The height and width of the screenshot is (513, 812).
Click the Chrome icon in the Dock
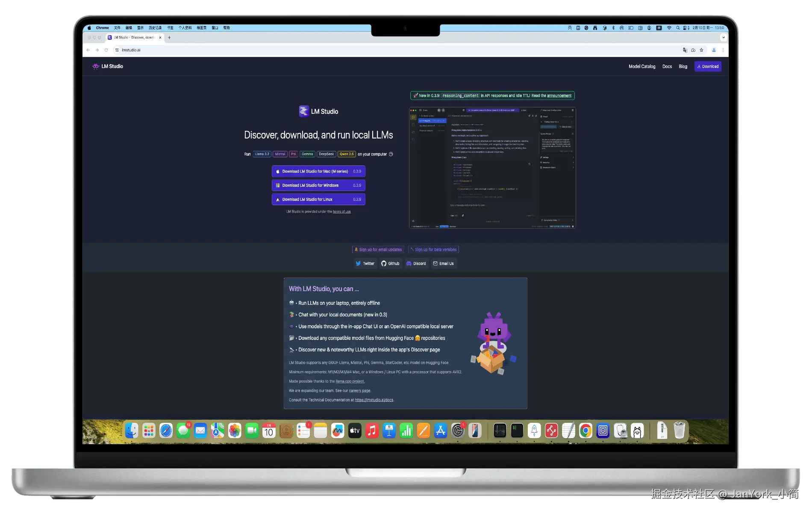585,430
